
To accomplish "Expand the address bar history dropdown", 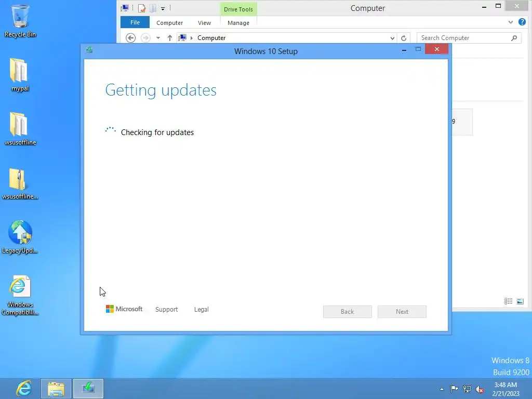I will tap(392, 38).
